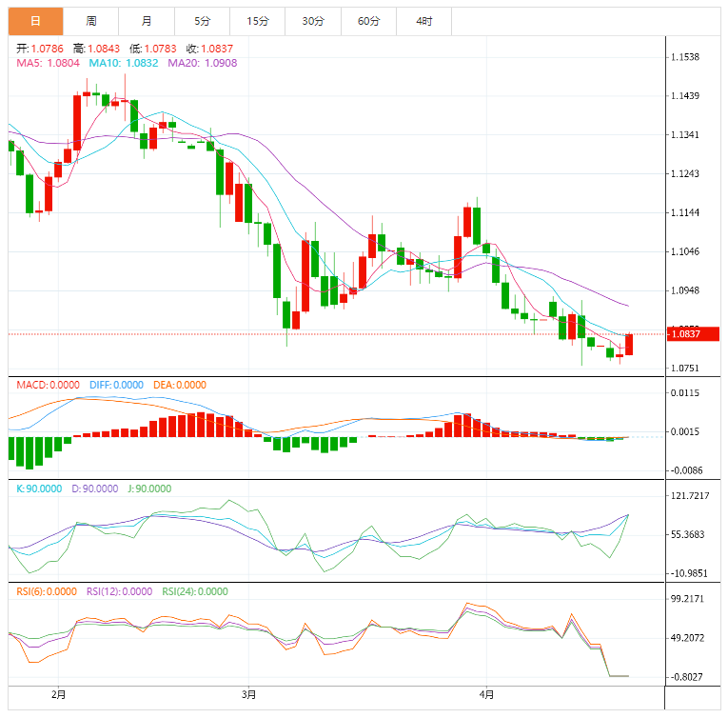Viewport: 728px width, 718px height.
Task: Click the -0.0086 MACD axis label
Action: click(686, 470)
